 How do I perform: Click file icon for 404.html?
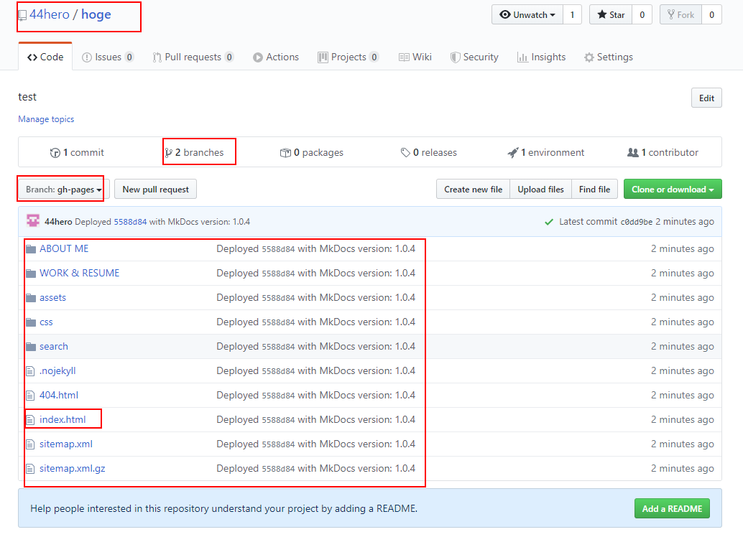30,396
